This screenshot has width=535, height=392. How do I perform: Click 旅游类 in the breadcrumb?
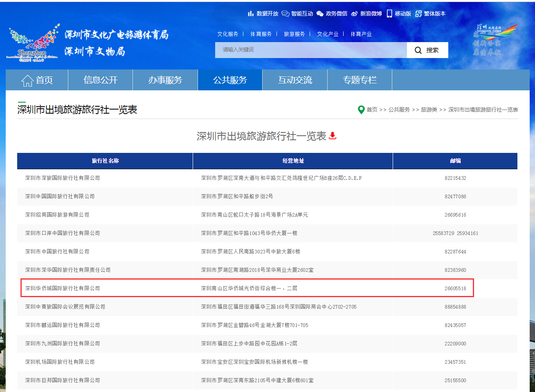(x=429, y=110)
